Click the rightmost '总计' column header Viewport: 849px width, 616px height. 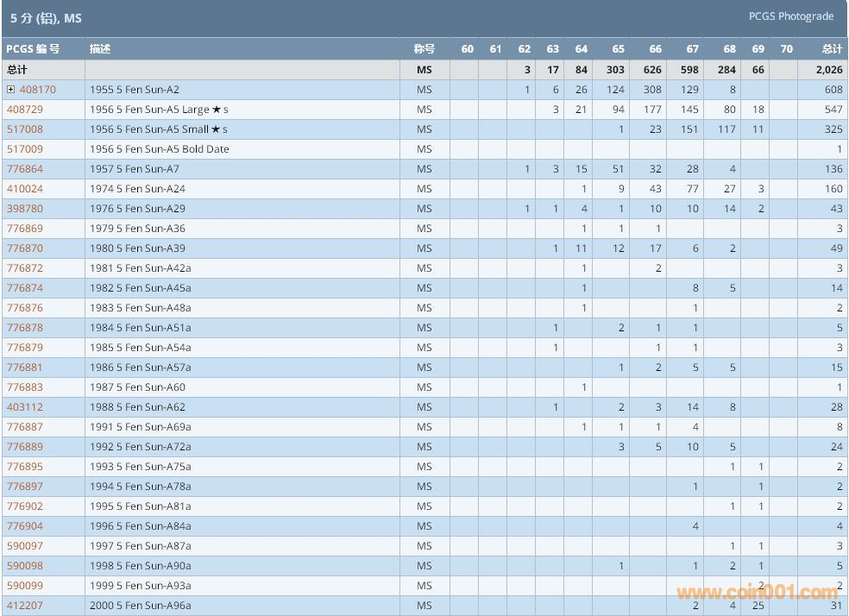(831, 49)
